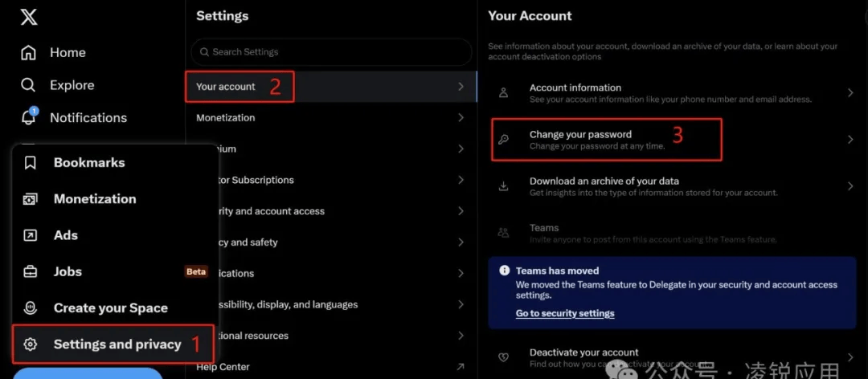The width and height of the screenshot is (868, 379).
Task: Click the download icon for data archive
Action: tap(503, 186)
